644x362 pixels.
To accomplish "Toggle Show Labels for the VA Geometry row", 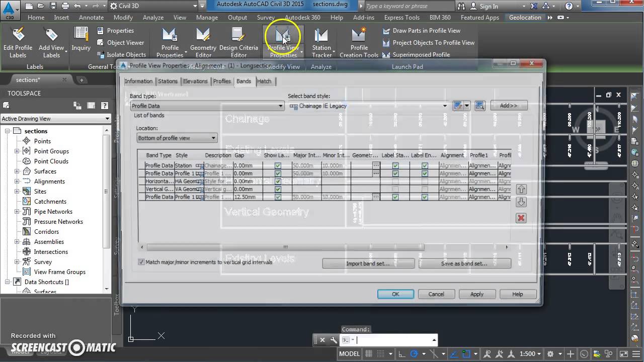I will (278, 189).
